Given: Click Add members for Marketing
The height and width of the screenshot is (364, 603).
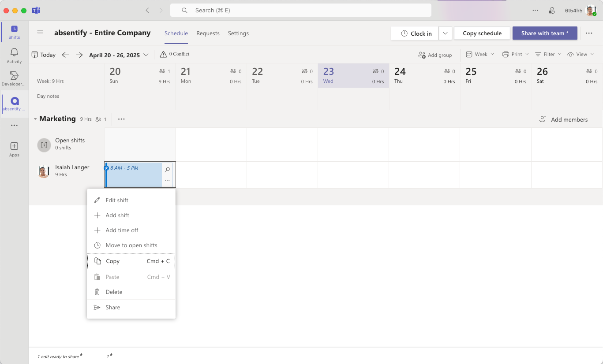Looking at the screenshot, I should click(563, 119).
